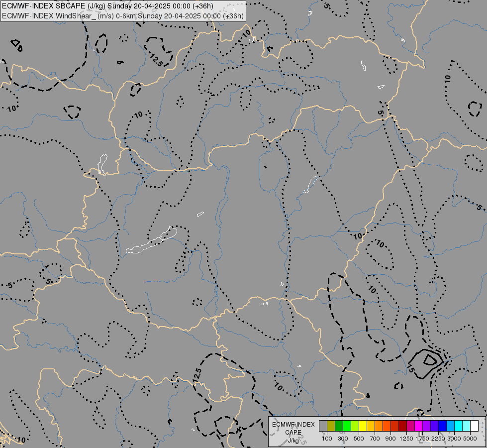Click the legend value '1250'
Viewport: 487px width, 448px height.
pos(406,439)
